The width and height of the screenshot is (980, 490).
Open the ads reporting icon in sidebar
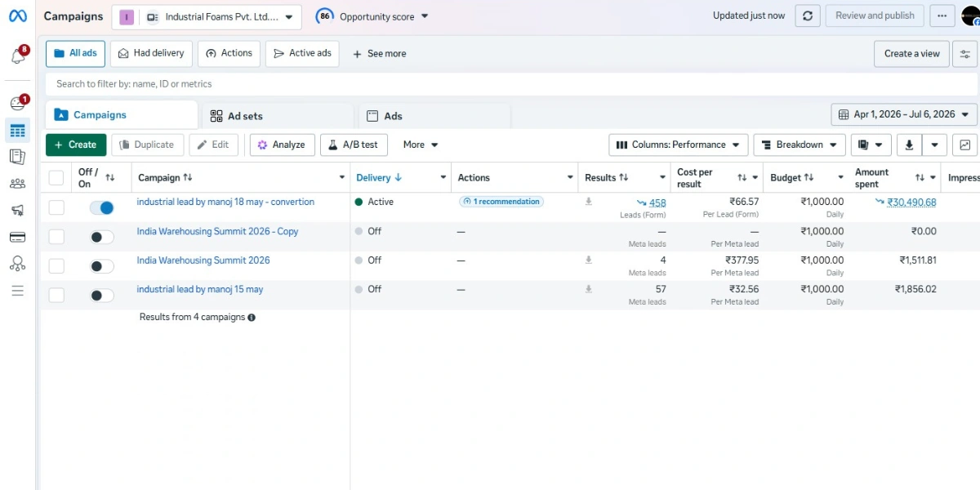pos(17,157)
